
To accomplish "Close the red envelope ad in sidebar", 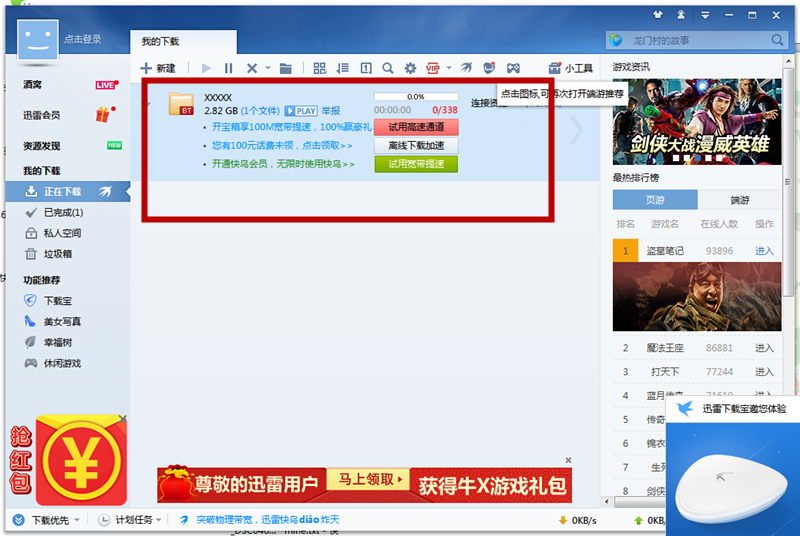I will [122, 419].
